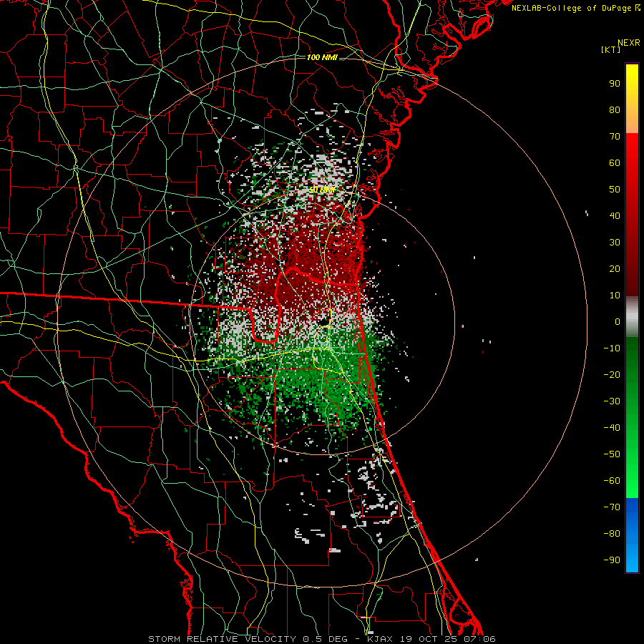The image size is (644, 644).
Task: Click the 0 value on velocity scale
Action: 618,322
